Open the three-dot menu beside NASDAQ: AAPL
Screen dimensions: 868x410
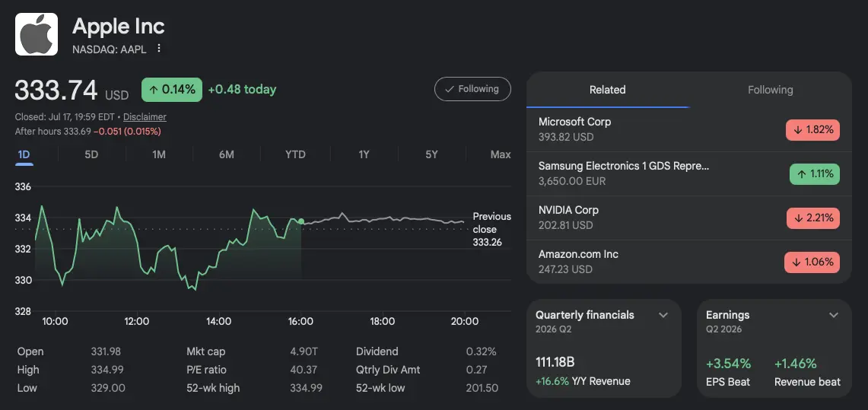[x=159, y=49]
